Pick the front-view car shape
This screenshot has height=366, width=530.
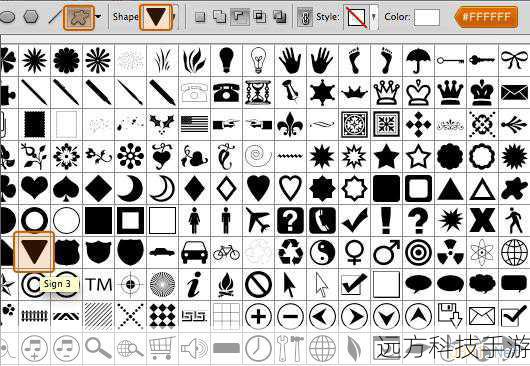pyautogui.click(x=194, y=252)
